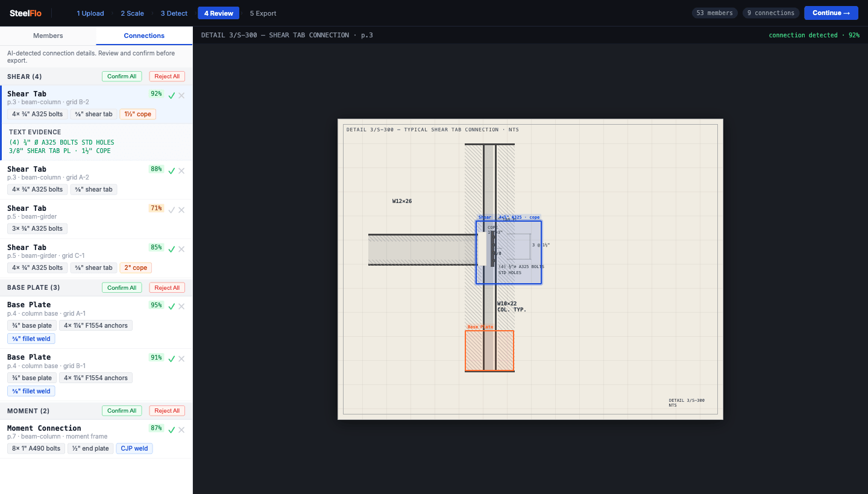Screen dimensions: 868x494
Task: Reject the 91% Base Plate with X
Action: 181,358
